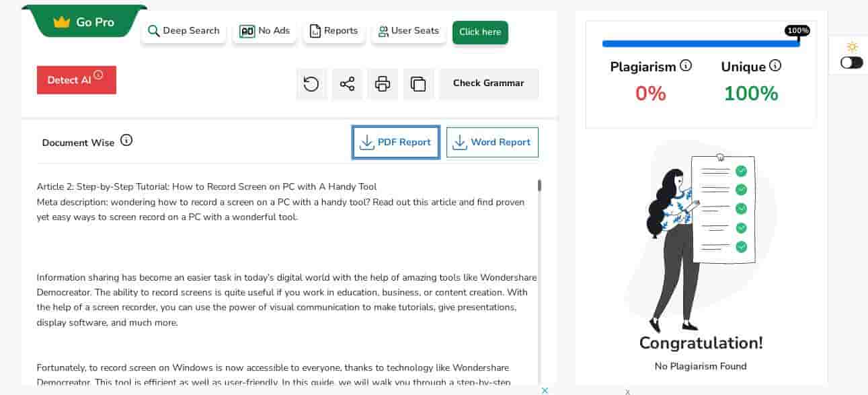Click the green Click here button
This screenshot has height=395, width=868.
[x=480, y=32]
